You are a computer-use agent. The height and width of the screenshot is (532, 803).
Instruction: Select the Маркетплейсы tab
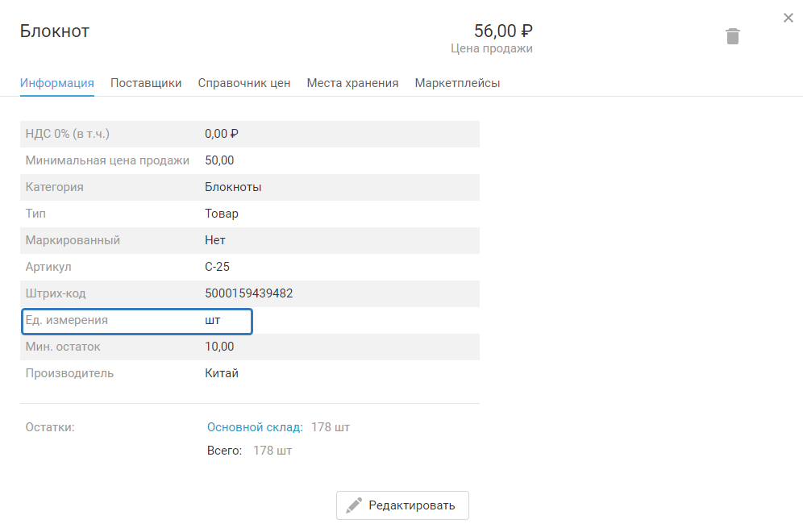(457, 83)
